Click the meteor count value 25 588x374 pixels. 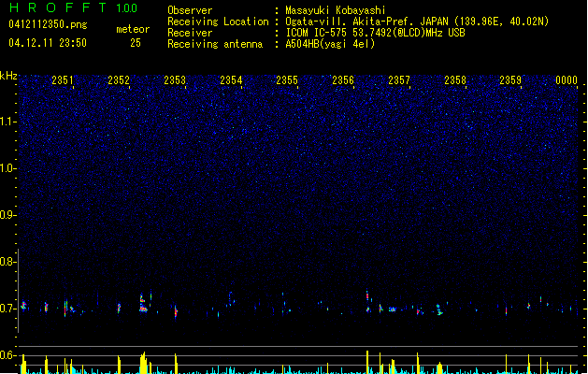[x=136, y=43]
